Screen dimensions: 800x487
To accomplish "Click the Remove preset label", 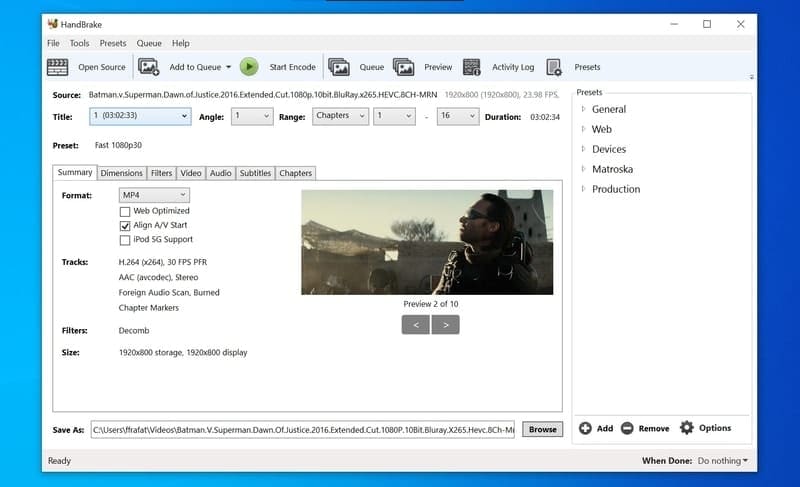I will click(654, 428).
